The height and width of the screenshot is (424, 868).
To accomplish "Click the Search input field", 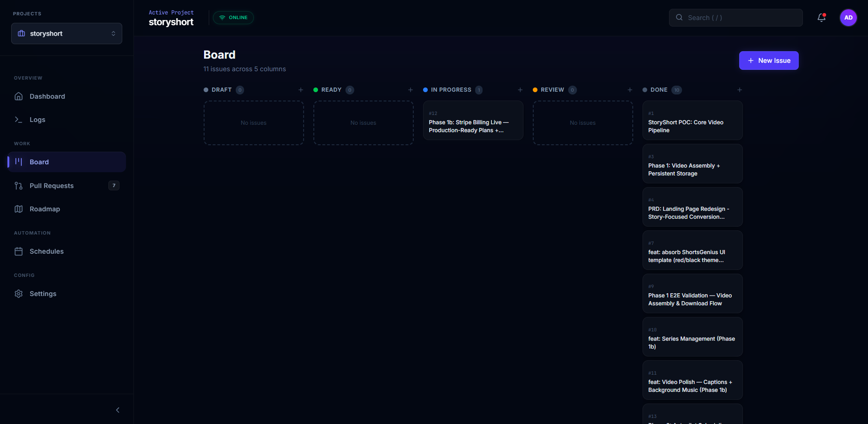I will (x=735, y=17).
